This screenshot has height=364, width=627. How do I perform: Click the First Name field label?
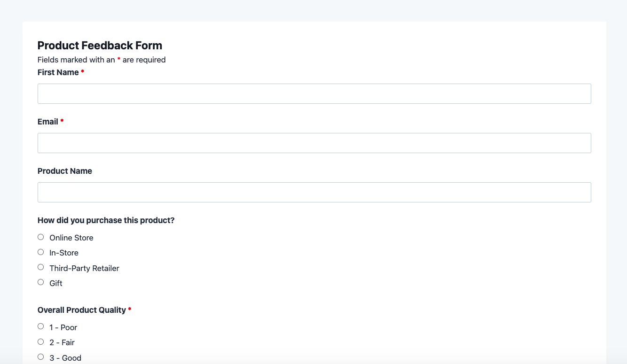tap(58, 72)
